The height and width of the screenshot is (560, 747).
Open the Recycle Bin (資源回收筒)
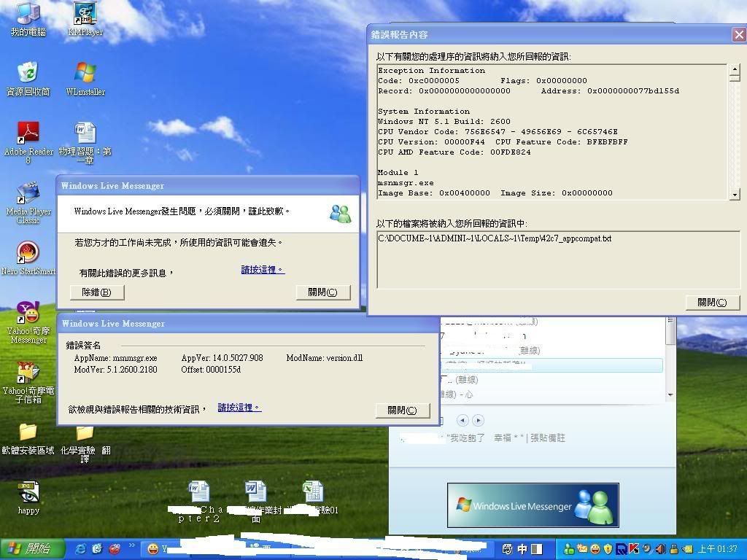point(28,73)
